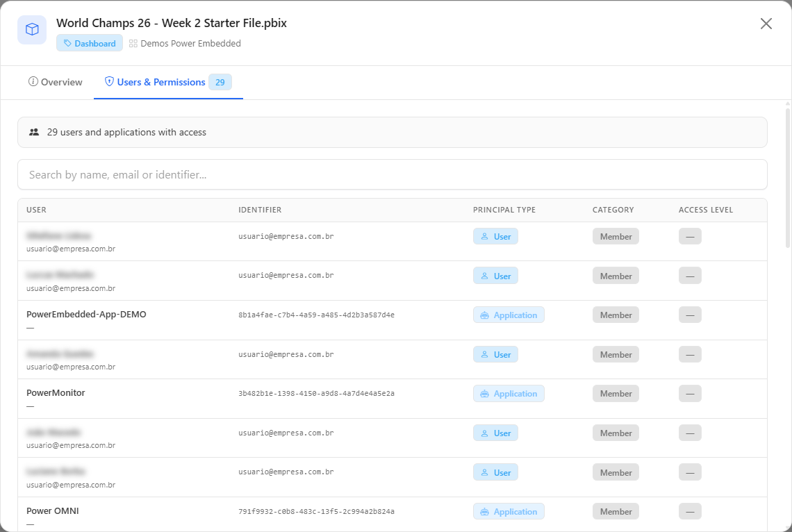Click the ACCESS LEVEL column header
792x532 pixels.
point(706,210)
